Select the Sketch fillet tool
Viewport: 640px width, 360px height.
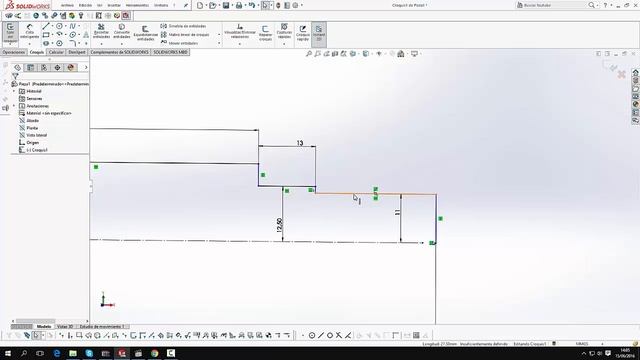click(x=73, y=43)
